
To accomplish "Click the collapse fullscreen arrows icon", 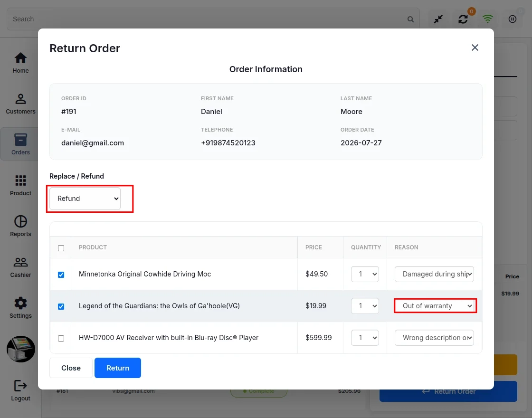I will 438,19.
